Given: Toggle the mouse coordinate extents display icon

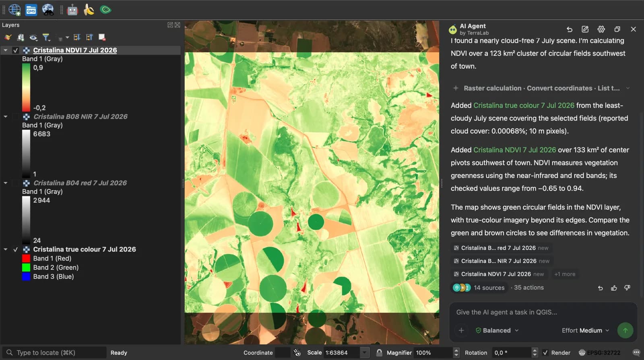Looking at the screenshot, I should [297, 353].
